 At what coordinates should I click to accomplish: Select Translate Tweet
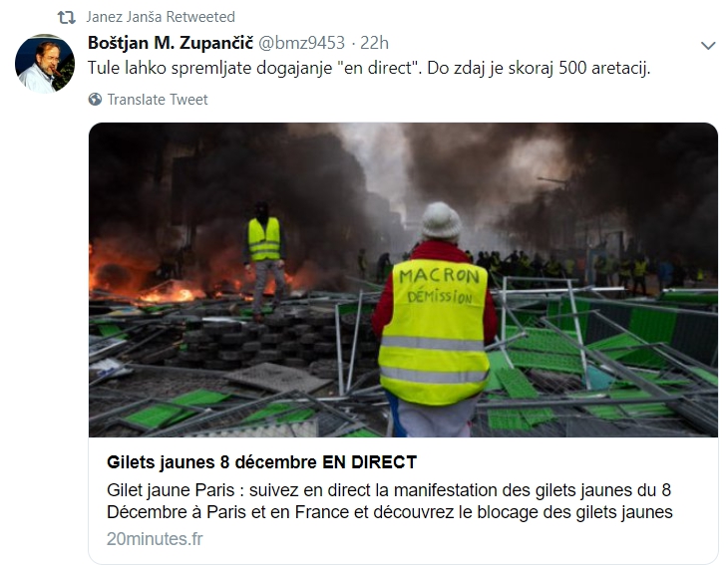[x=158, y=100]
